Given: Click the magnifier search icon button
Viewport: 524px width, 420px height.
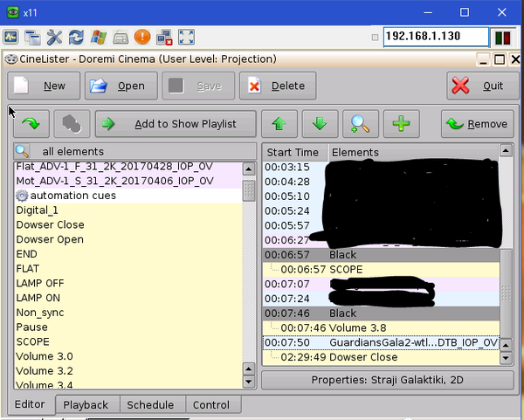Looking at the screenshot, I should click(360, 124).
